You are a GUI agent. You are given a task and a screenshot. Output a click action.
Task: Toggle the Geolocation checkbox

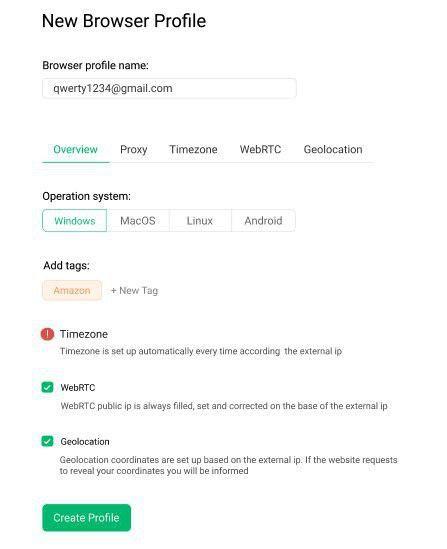click(x=47, y=441)
